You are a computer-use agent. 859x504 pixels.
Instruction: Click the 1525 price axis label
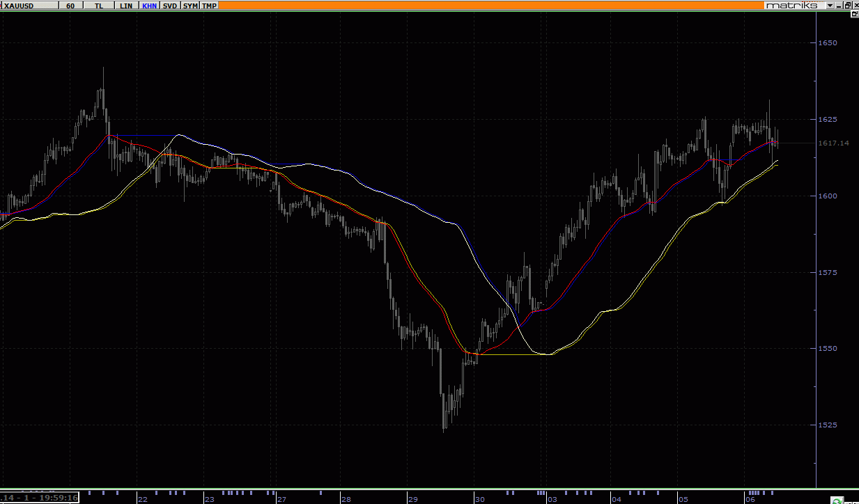coord(827,425)
